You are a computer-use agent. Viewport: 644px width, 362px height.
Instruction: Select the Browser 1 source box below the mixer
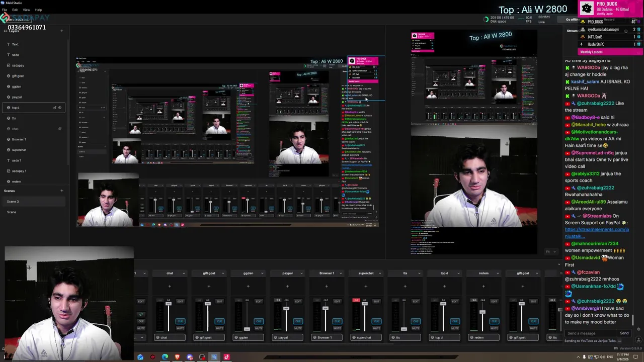coord(327,337)
